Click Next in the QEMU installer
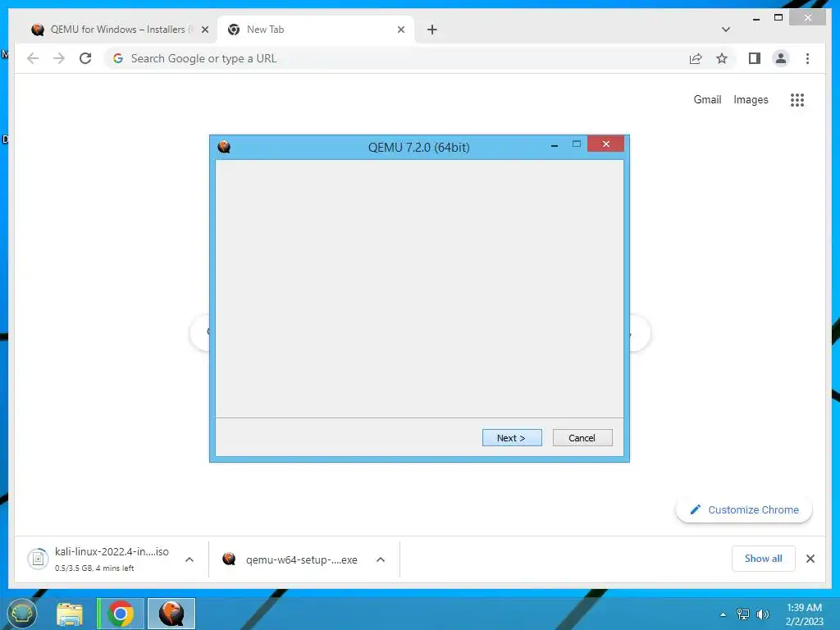Viewport: 840px width, 630px height. [512, 438]
